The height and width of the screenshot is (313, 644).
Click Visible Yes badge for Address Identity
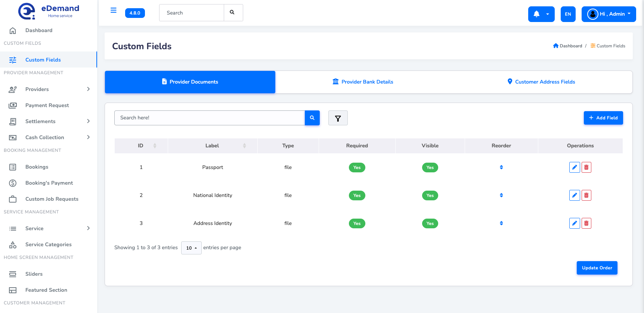click(430, 223)
